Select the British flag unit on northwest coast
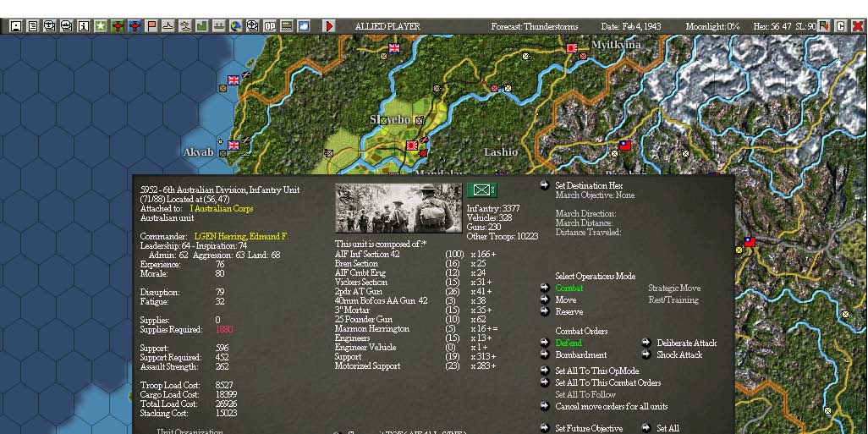Viewport: 868px width, 434px height. (233, 80)
